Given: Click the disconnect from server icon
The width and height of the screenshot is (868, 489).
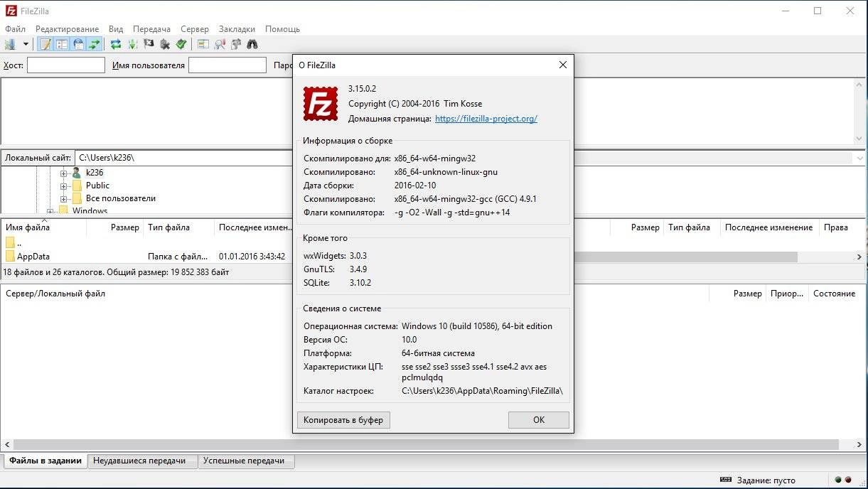Looking at the screenshot, I should tap(165, 44).
